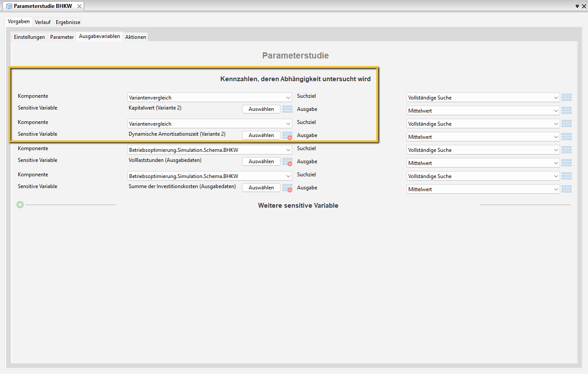This screenshot has height=374, width=588.
Task: Click list icon beside Kapitalwert Auswählen button
Action: tap(287, 109)
